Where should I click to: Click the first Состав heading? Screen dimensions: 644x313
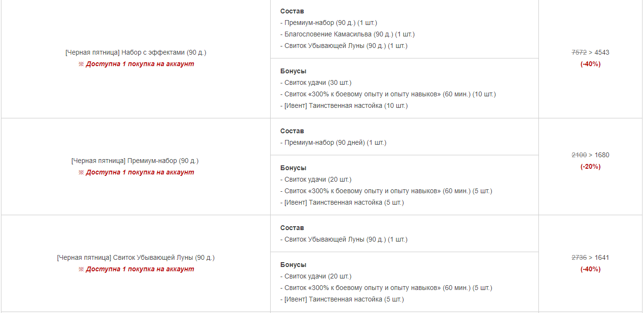click(292, 11)
